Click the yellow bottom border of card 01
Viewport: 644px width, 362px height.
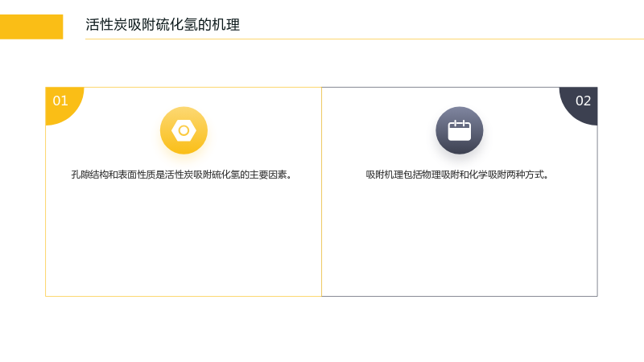tap(184, 296)
